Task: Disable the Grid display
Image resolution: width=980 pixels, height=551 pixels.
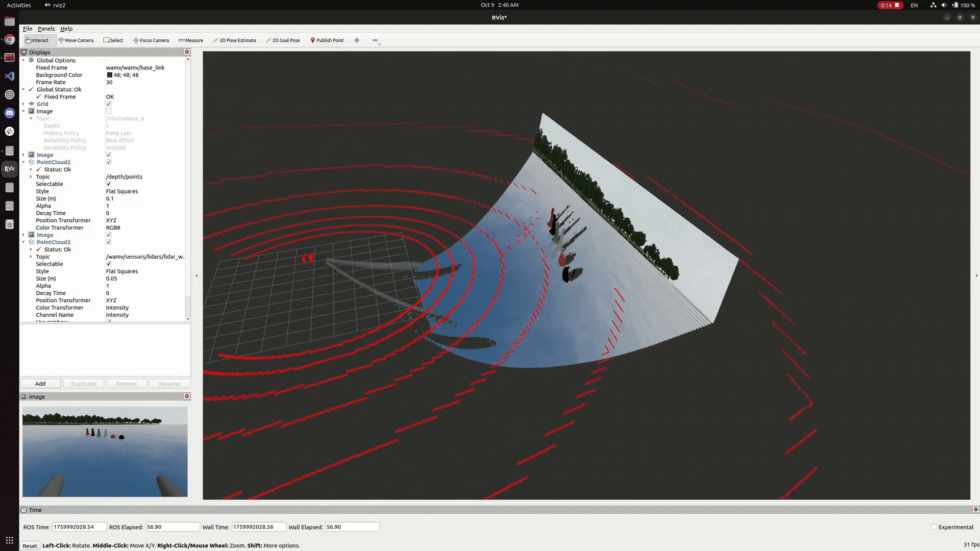Action: tap(109, 104)
